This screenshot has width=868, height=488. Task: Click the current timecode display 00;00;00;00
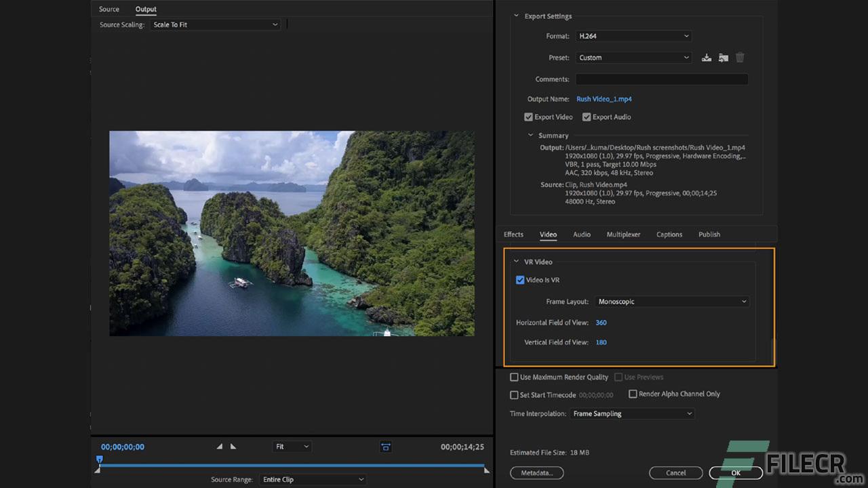pos(122,447)
